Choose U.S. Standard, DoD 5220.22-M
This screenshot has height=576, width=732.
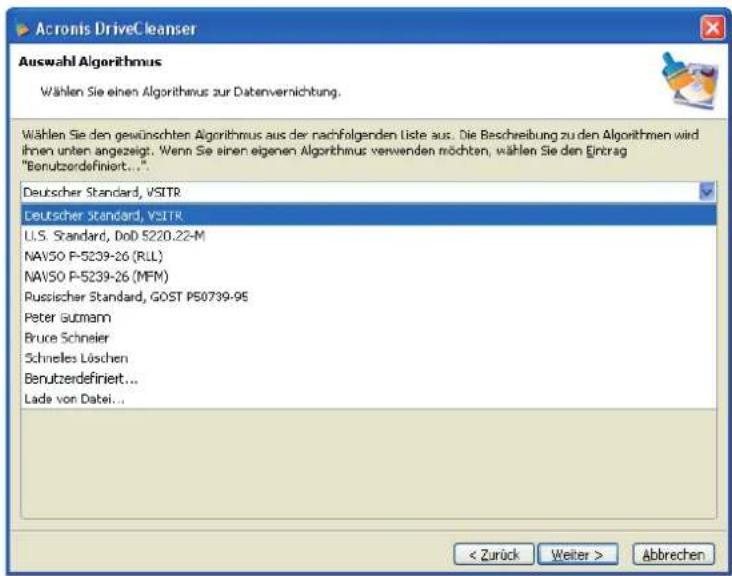pos(368,236)
